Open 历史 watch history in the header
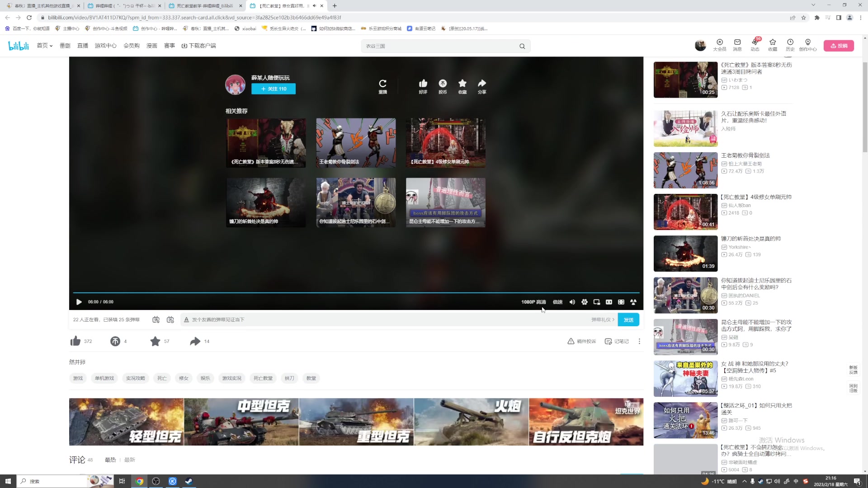The height and width of the screenshot is (488, 868). coord(790,45)
